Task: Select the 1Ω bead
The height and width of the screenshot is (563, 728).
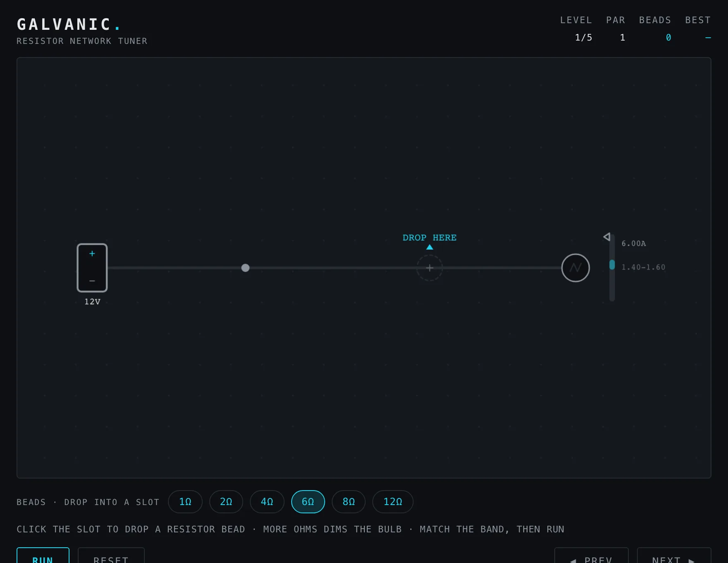Action: tap(185, 502)
